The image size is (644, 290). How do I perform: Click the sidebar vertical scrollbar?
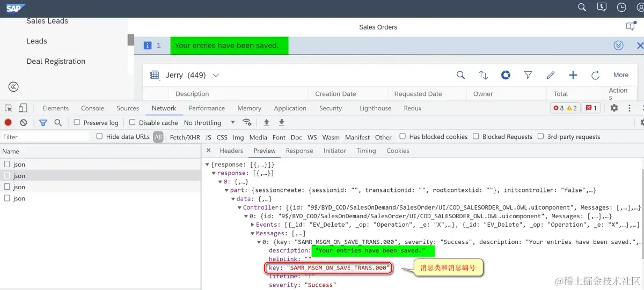[x=130, y=40]
